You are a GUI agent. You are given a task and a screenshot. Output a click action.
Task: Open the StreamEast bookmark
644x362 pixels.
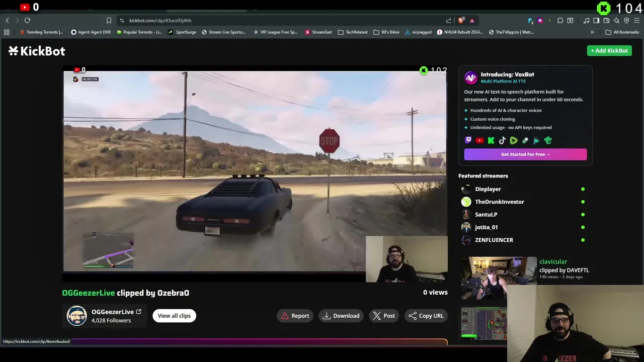[x=318, y=32]
